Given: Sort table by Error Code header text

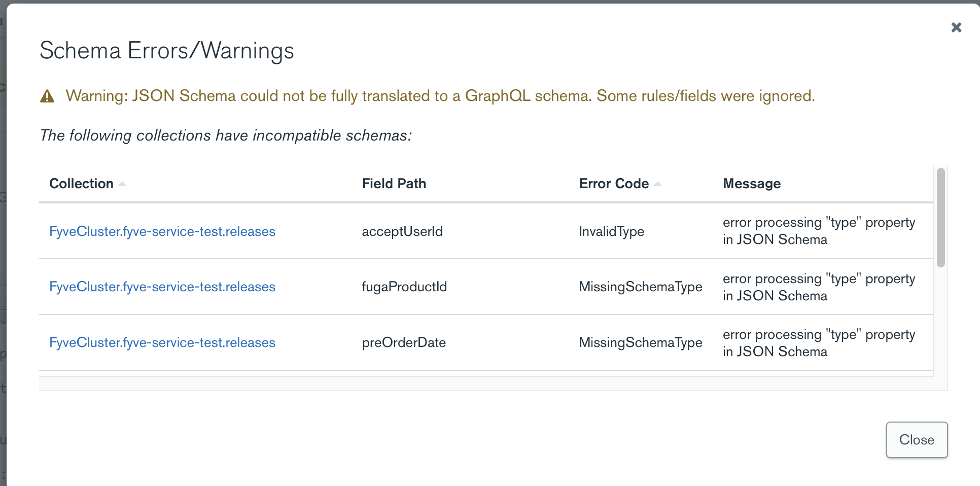Looking at the screenshot, I should 614,184.
